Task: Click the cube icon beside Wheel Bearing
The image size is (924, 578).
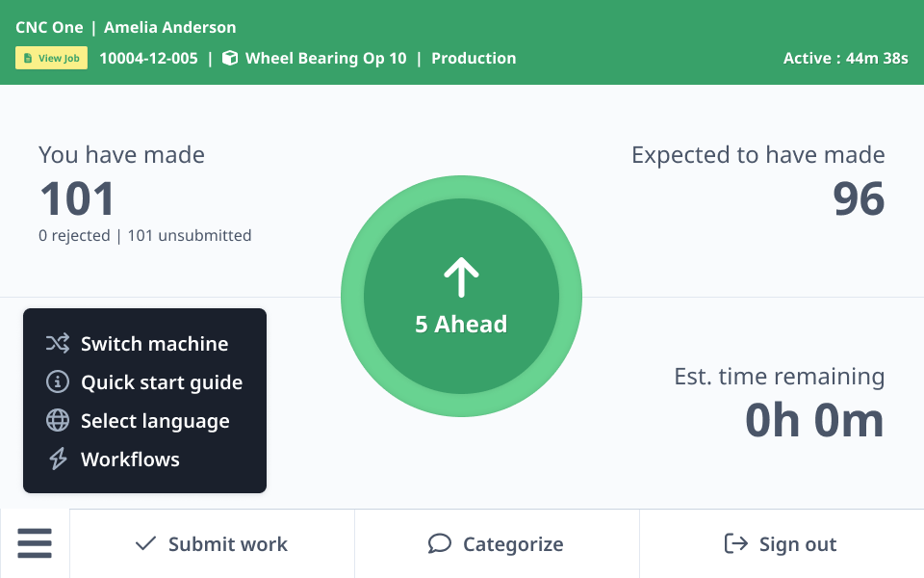Action: pos(230,59)
